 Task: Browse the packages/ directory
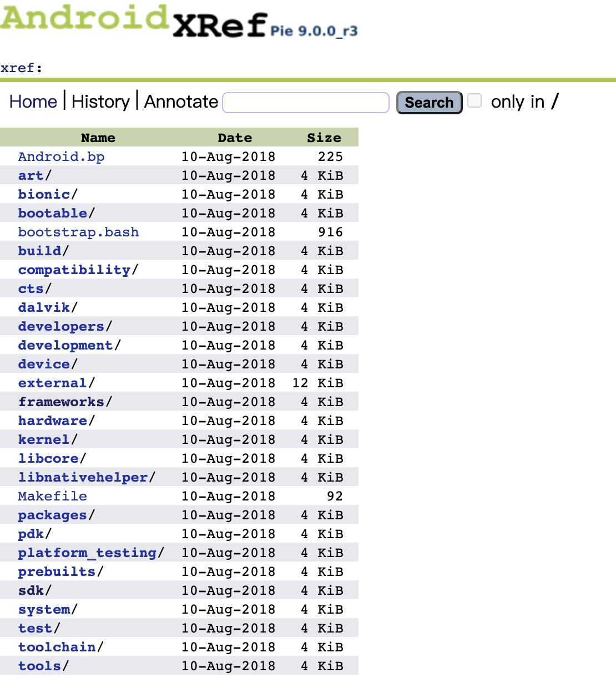pyautogui.click(x=52, y=514)
